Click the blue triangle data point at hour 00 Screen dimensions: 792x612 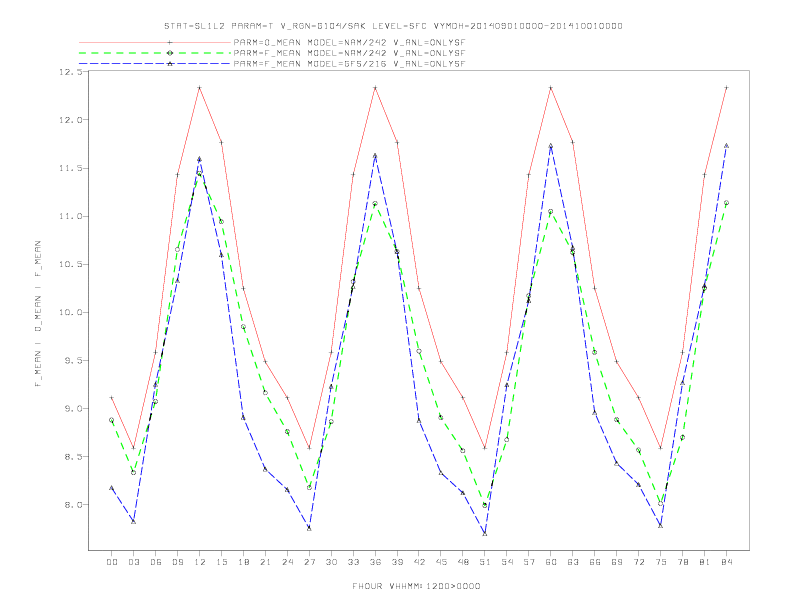pos(112,488)
